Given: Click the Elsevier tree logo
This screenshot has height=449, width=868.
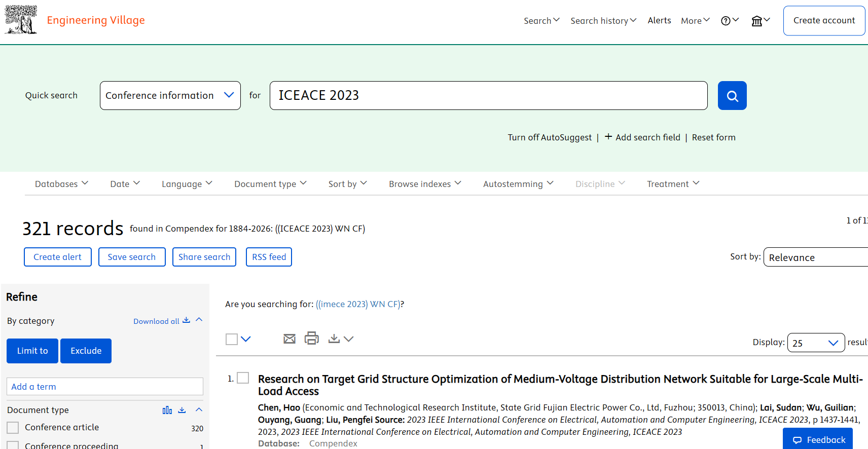Looking at the screenshot, I should click(21, 20).
